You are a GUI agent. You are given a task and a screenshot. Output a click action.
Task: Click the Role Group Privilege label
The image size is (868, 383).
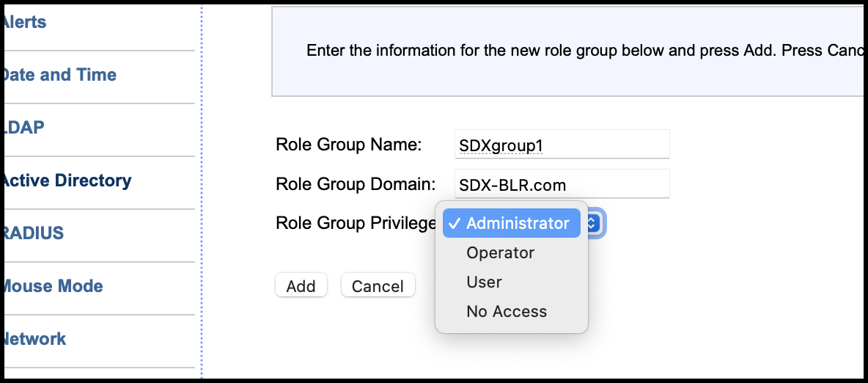pyautogui.click(x=356, y=223)
